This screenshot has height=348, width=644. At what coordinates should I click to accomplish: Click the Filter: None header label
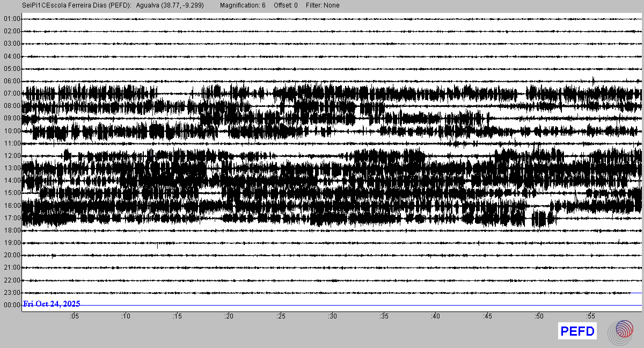pos(321,5)
